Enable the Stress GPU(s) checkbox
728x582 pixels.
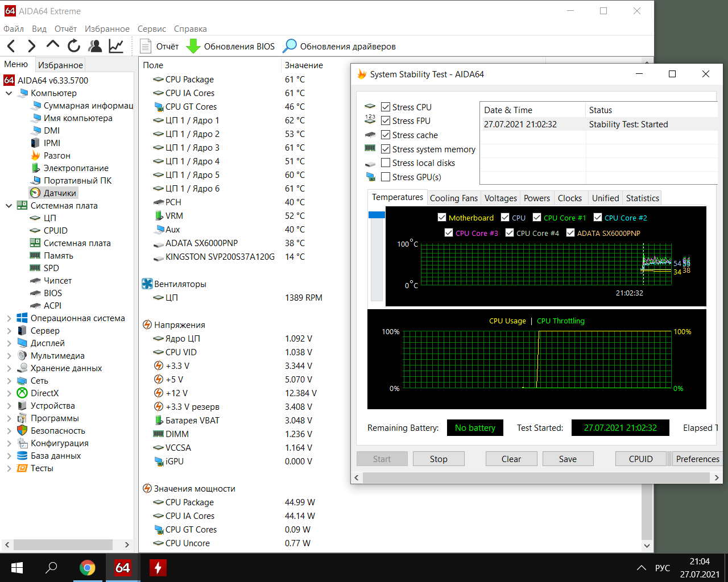click(386, 177)
